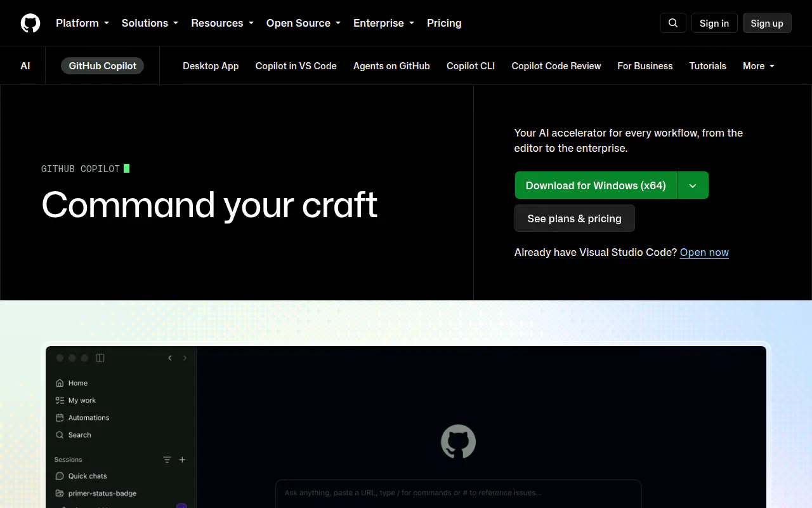812x508 pixels.
Task: Open Agents on GitHub tab
Action: coord(391,66)
